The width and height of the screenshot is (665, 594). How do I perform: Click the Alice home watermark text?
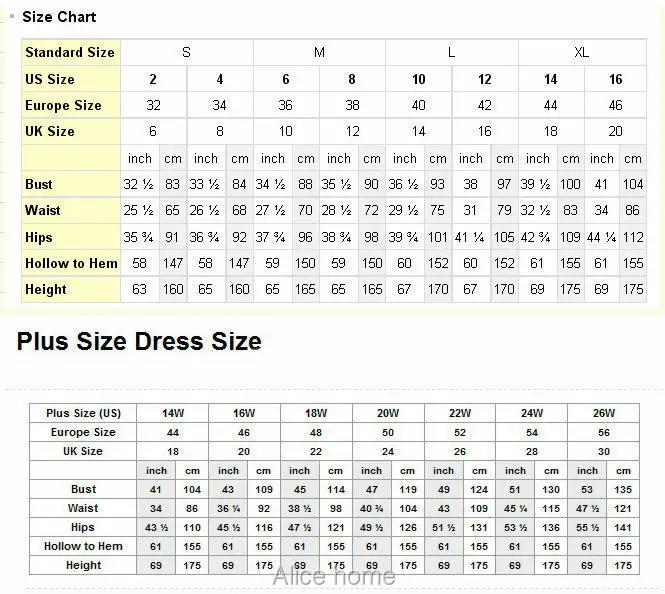click(x=334, y=576)
